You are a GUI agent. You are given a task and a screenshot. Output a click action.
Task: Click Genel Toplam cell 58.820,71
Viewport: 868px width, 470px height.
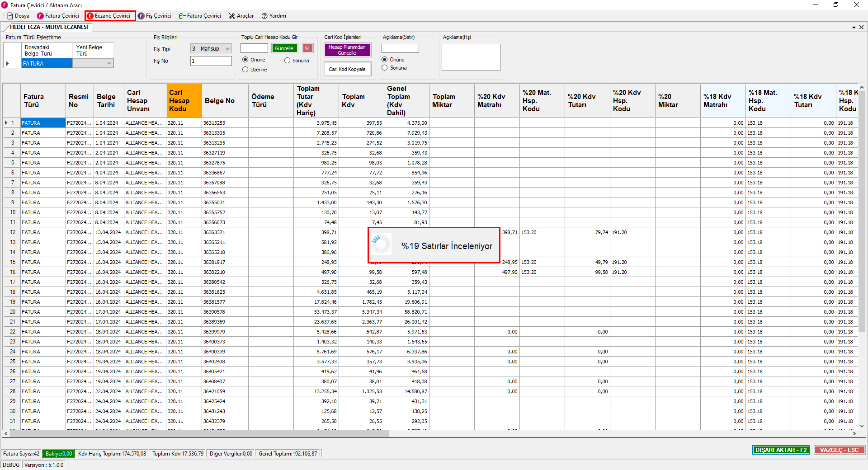click(406, 312)
